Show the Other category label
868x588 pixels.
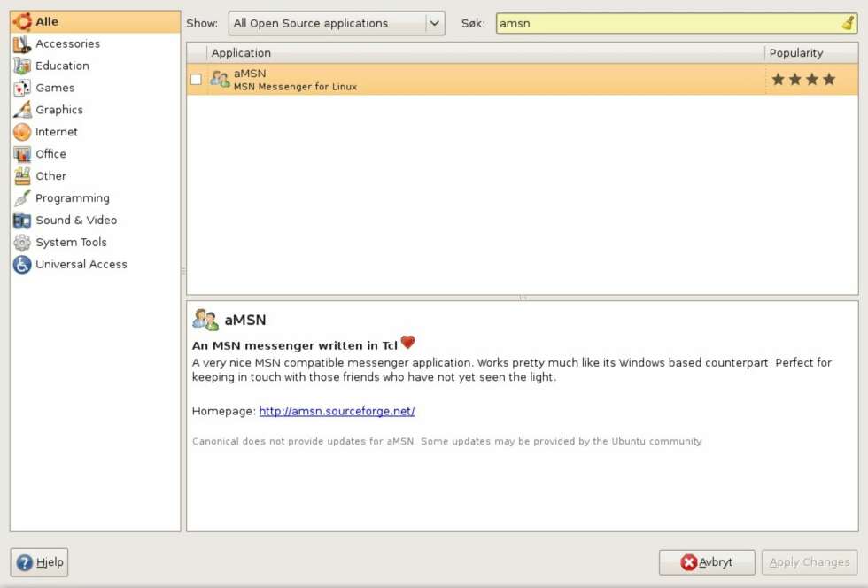(x=51, y=176)
